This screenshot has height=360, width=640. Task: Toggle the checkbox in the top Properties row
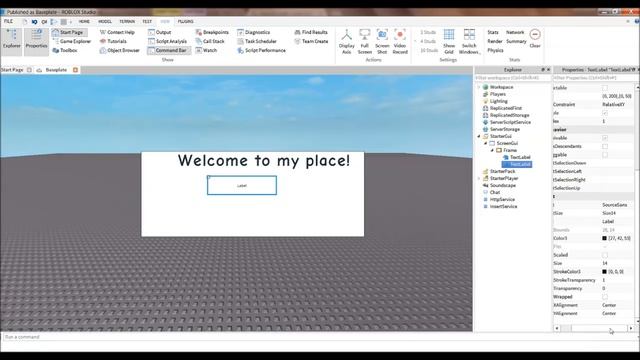(605, 88)
